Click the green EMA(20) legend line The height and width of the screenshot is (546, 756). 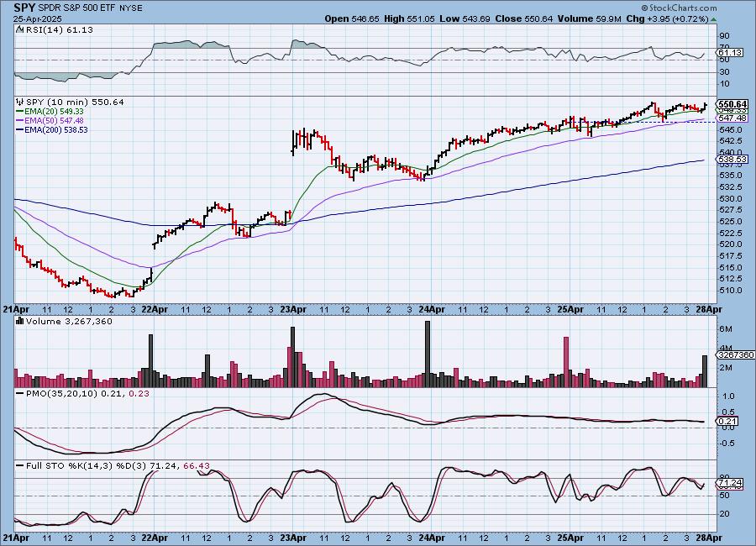(20, 112)
